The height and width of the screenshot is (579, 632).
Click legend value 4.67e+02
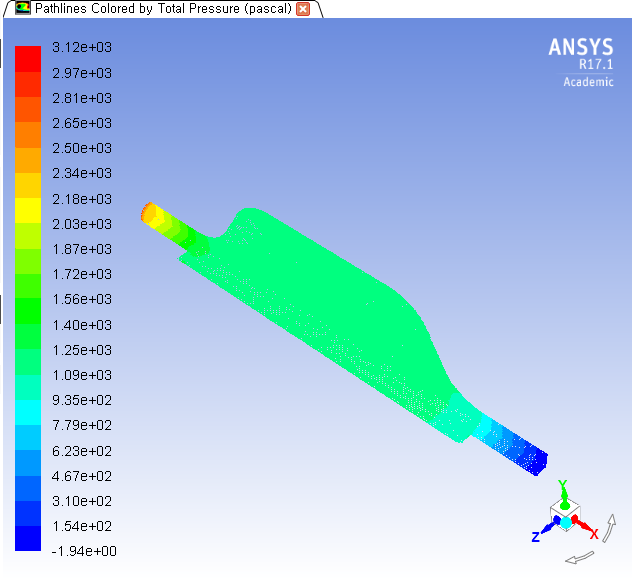click(x=82, y=476)
